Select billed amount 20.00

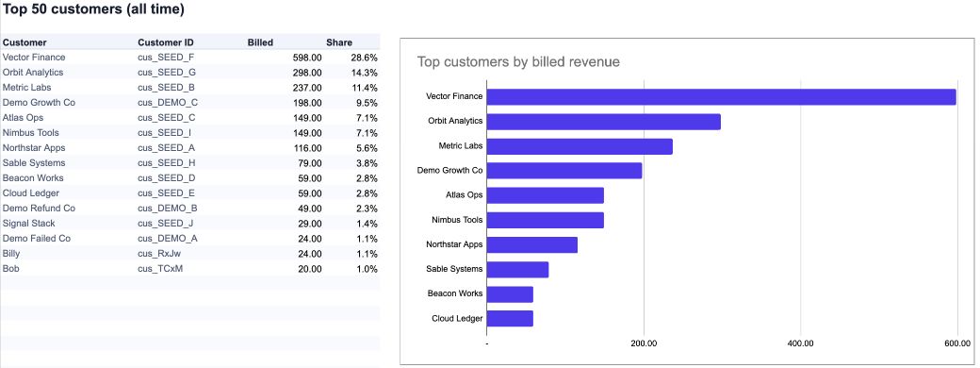(x=310, y=269)
